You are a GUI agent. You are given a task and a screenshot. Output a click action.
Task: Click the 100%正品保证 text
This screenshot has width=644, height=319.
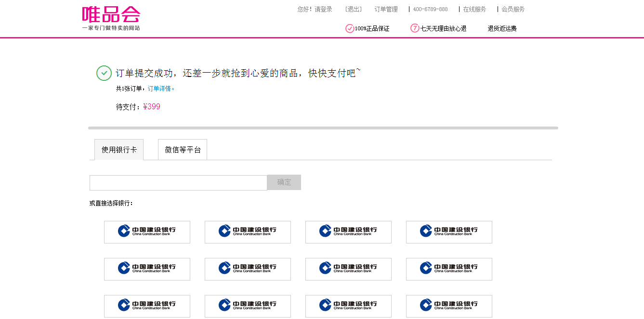(372, 28)
